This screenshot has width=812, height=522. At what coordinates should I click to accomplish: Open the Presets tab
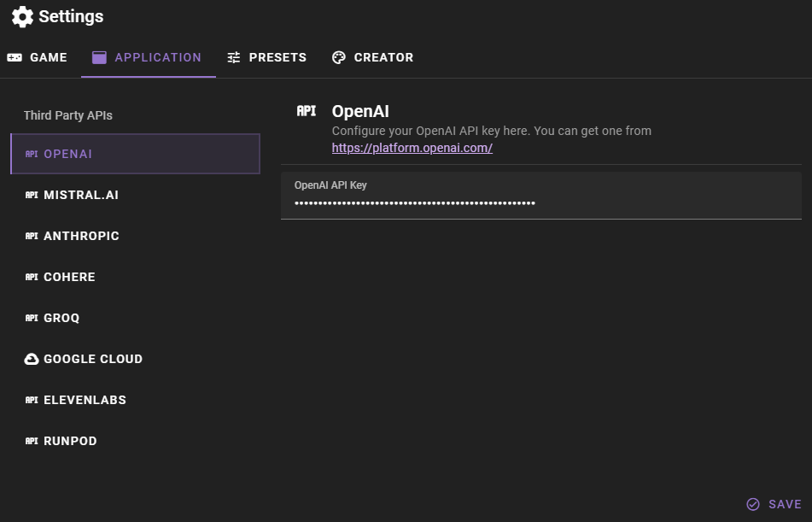266,57
